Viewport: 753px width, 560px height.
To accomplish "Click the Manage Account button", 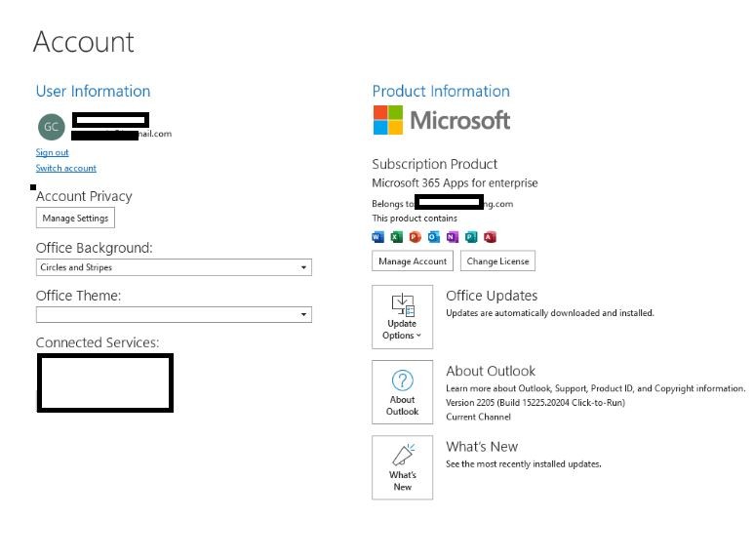I will click(413, 261).
